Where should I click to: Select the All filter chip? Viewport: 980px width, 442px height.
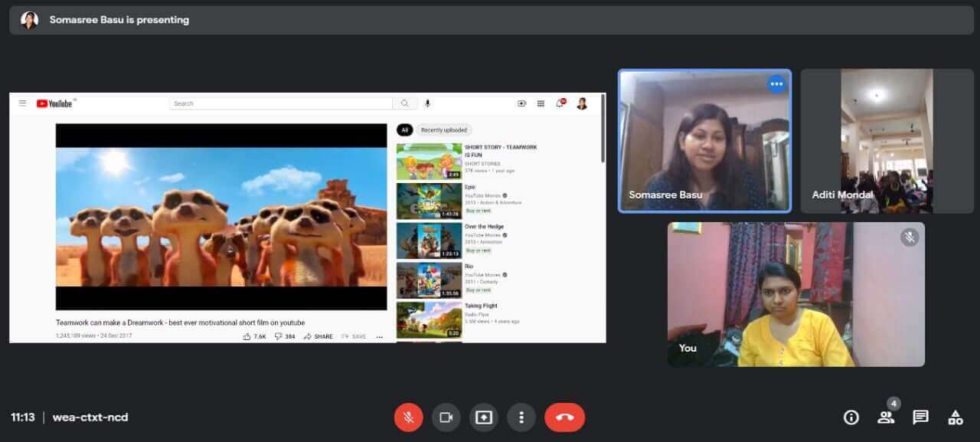[405, 130]
